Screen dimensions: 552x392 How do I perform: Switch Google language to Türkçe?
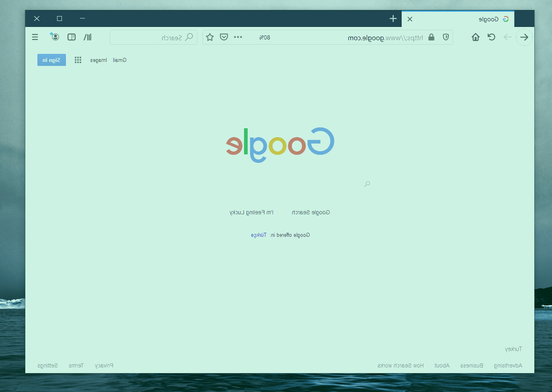[259, 235]
